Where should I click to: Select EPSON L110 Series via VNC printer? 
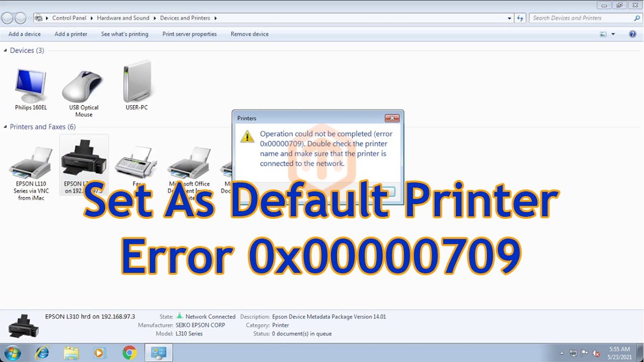31,173
